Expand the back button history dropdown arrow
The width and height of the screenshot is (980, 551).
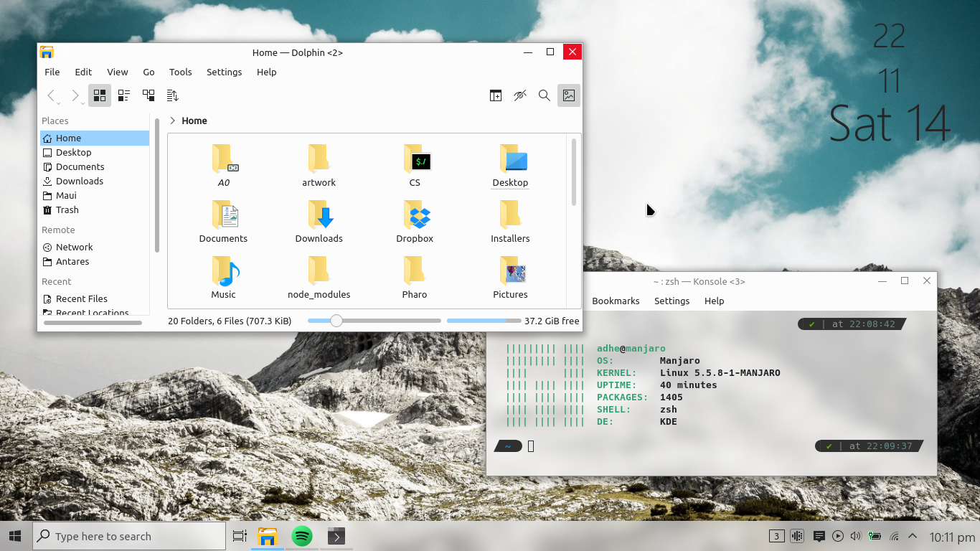coord(59,103)
